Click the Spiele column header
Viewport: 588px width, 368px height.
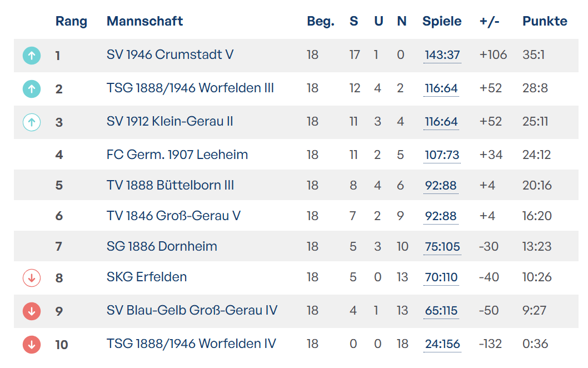(442, 21)
